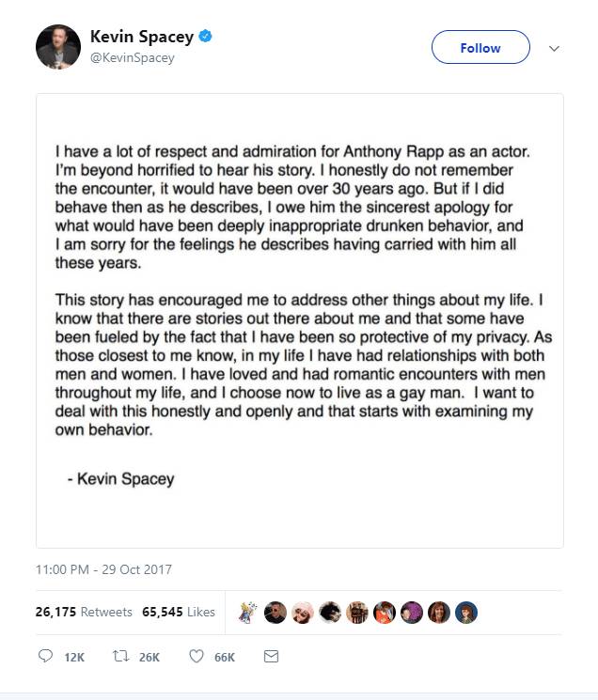Click the 26K retweet count

click(x=149, y=658)
